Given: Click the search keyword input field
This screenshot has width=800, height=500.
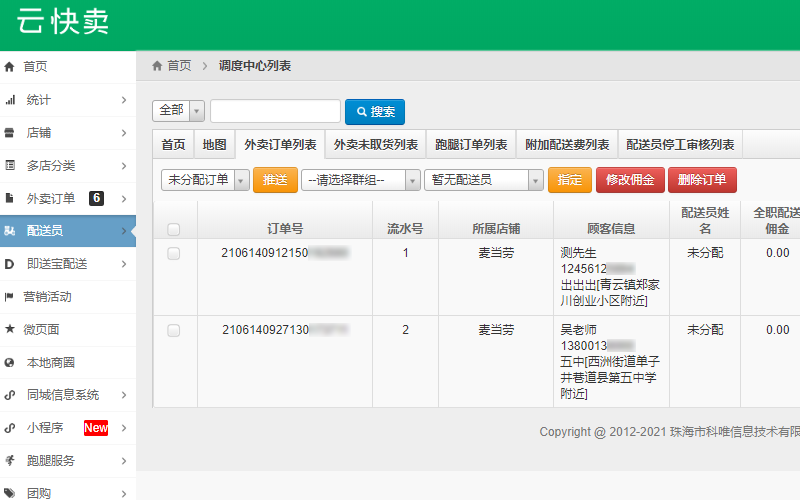Looking at the screenshot, I should coord(276,111).
